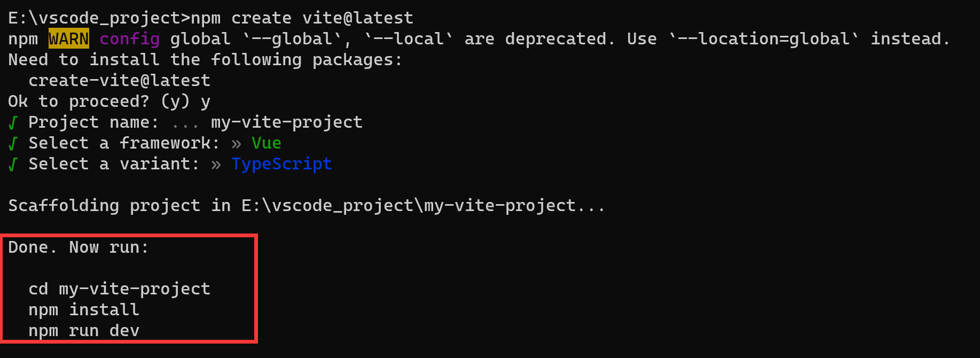
Task: Click the my-vite-project project name answer
Action: 287,122
